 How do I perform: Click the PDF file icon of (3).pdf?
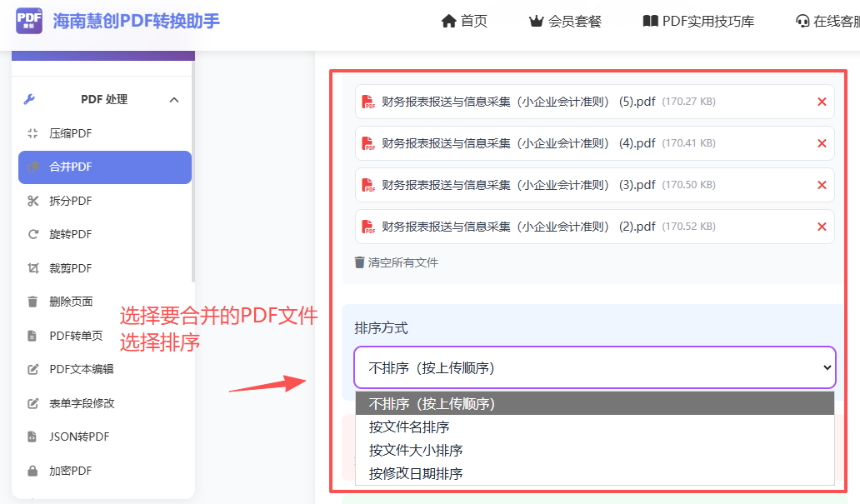(368, 186)
